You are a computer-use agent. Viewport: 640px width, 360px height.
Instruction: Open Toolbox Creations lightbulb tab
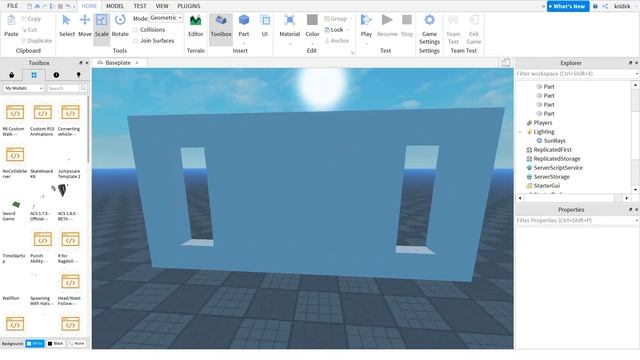pyautogui.click(x=78, y=75)
